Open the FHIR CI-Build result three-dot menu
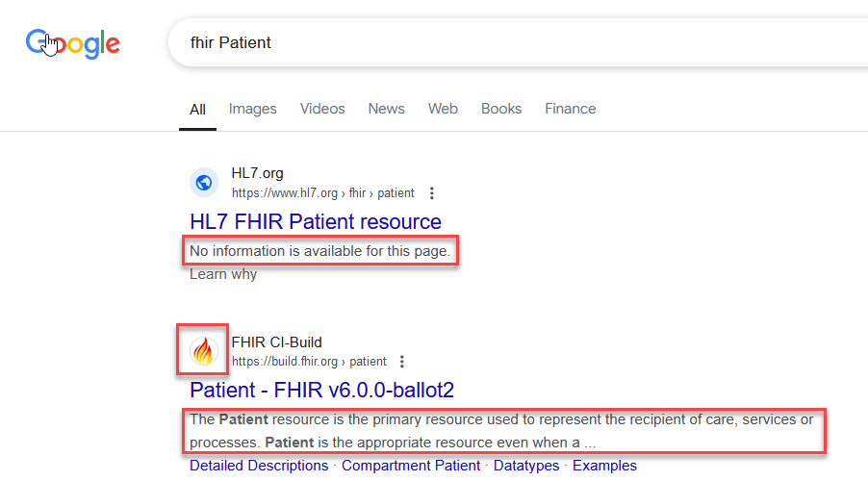The width and height of the screenshot is (868, 481). (402, 362)
